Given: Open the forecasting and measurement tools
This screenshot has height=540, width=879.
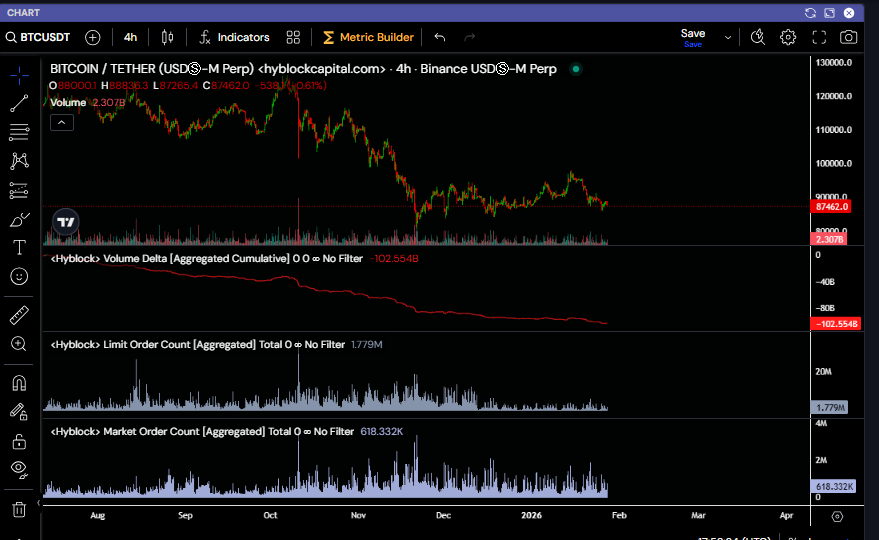Looking at the screenshot, I should pos(19,191).
